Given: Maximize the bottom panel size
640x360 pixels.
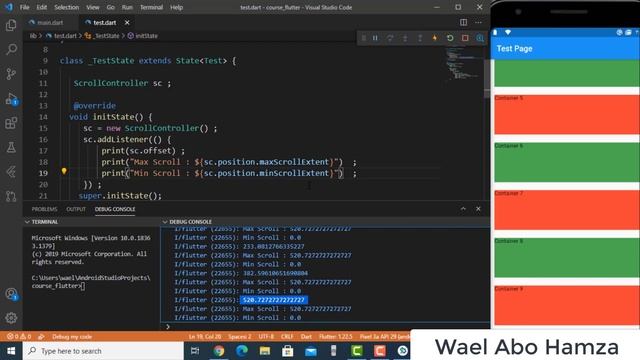Looking at the screenshot, I should pos(463,209).
